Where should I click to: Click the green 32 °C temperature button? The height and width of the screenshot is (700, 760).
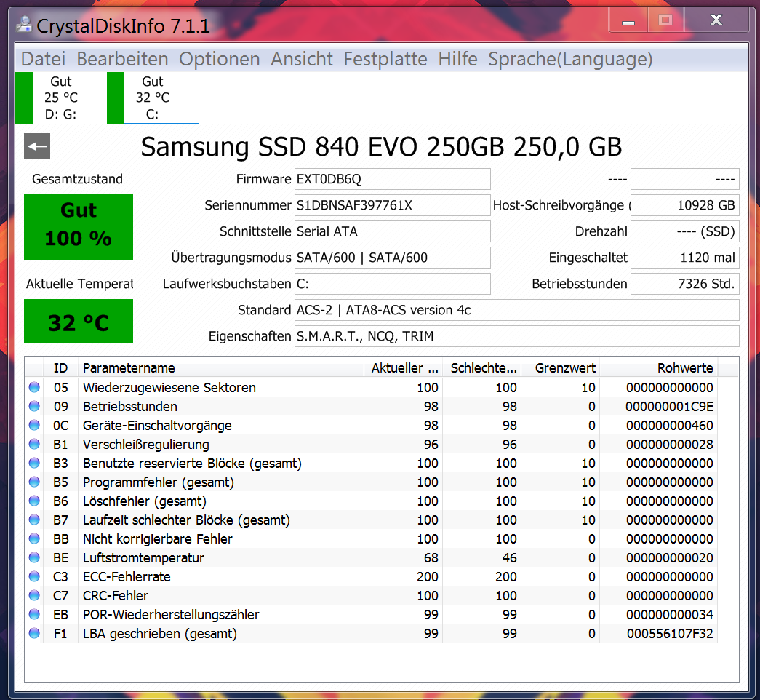[79, 321]
